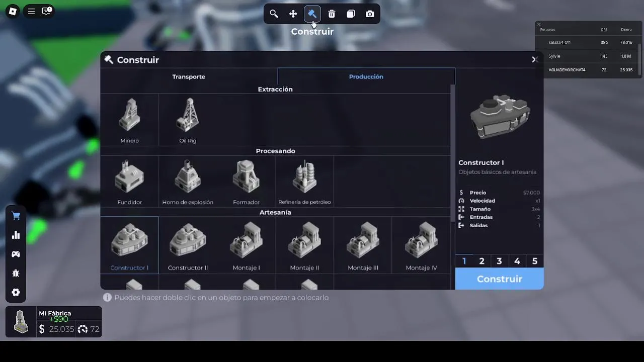Select the Constructor II item
Image resolution: width=644 pixels, height=362 pixels.
[x=188, y=245]
